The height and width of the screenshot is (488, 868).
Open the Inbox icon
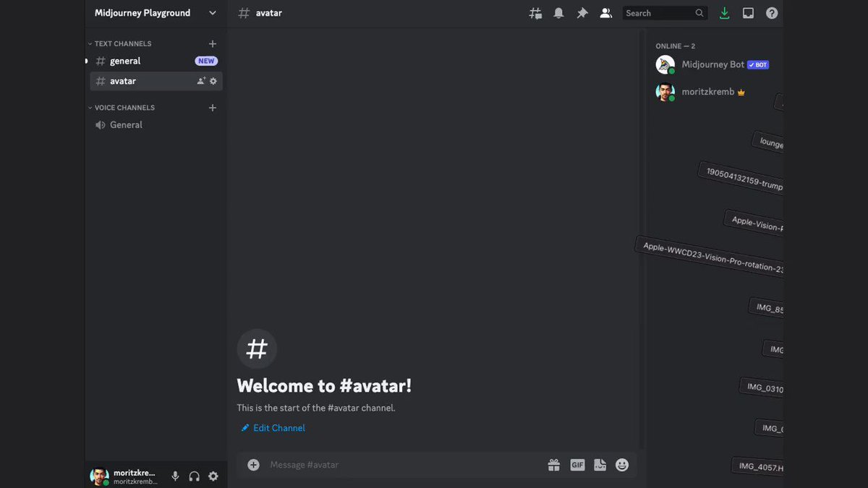[749, 13]
